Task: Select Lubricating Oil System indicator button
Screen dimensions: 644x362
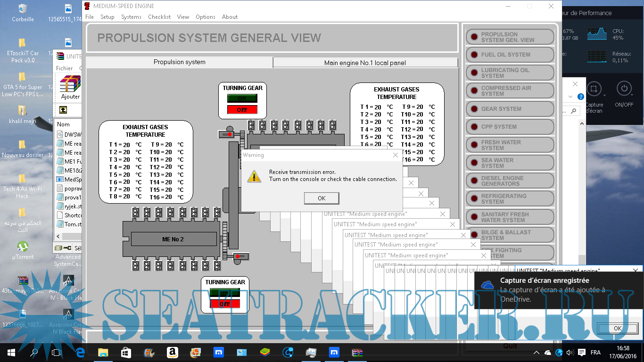Action: 510,73
